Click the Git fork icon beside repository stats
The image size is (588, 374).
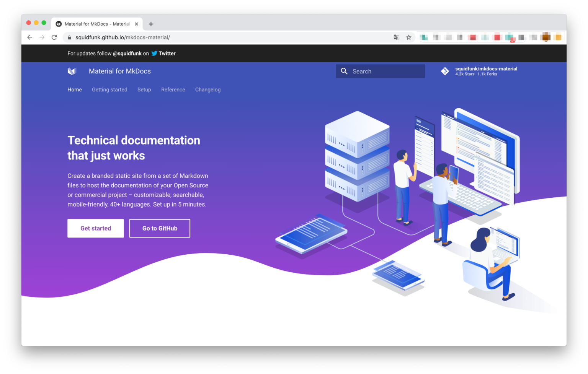445,71
